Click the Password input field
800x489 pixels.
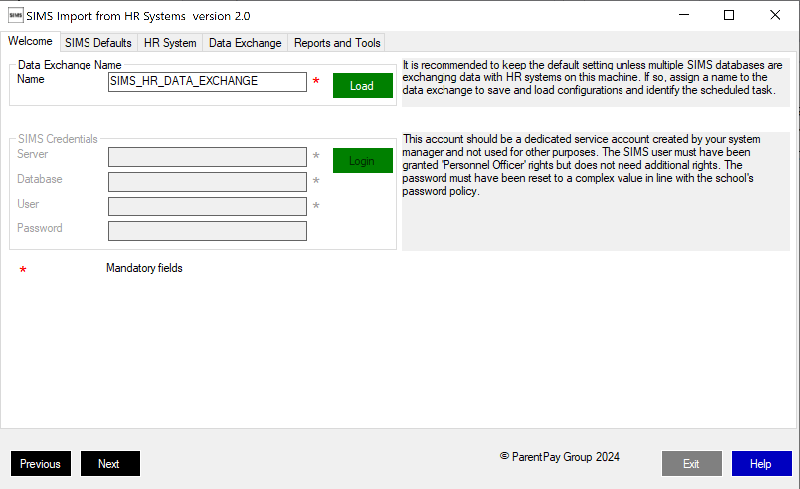[207, 231]
